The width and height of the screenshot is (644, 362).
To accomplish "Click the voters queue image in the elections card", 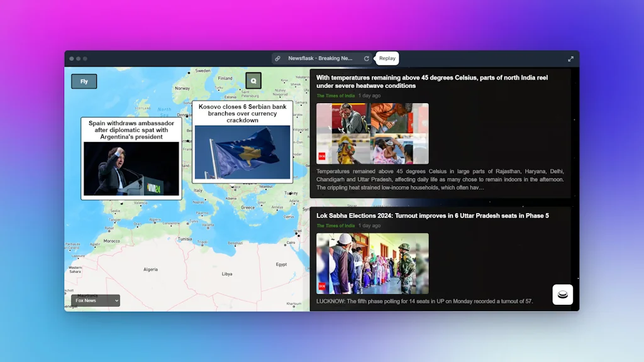I will (372, 263).
